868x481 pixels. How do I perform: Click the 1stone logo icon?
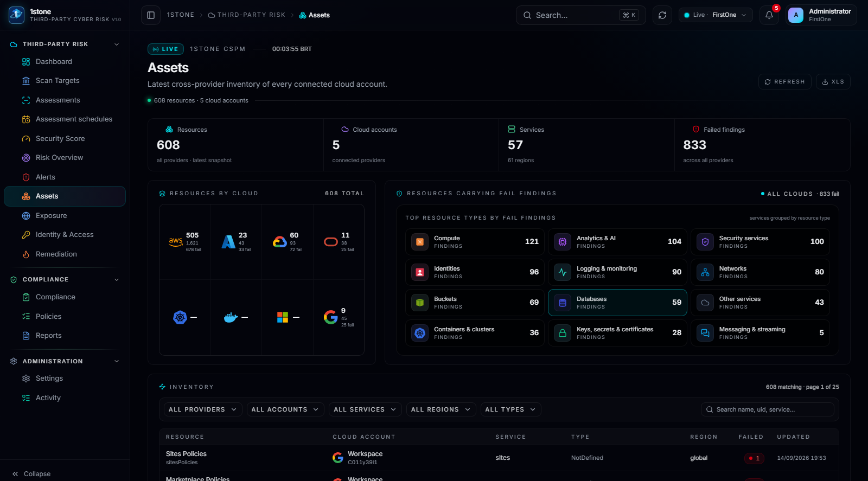coord(16,15)
